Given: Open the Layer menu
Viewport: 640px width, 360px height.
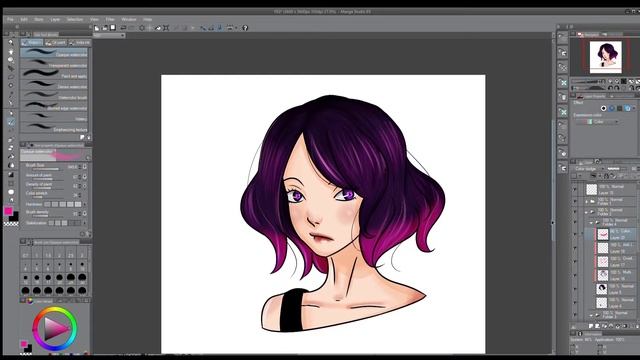Looking at the screenshot, I should (x=55, y=19).
